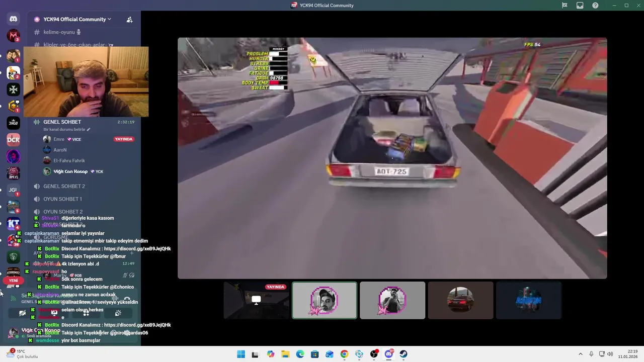Select participant tile with red car avatar
The height and width of the screenshot is (362, 644).
tap(460, 300)
